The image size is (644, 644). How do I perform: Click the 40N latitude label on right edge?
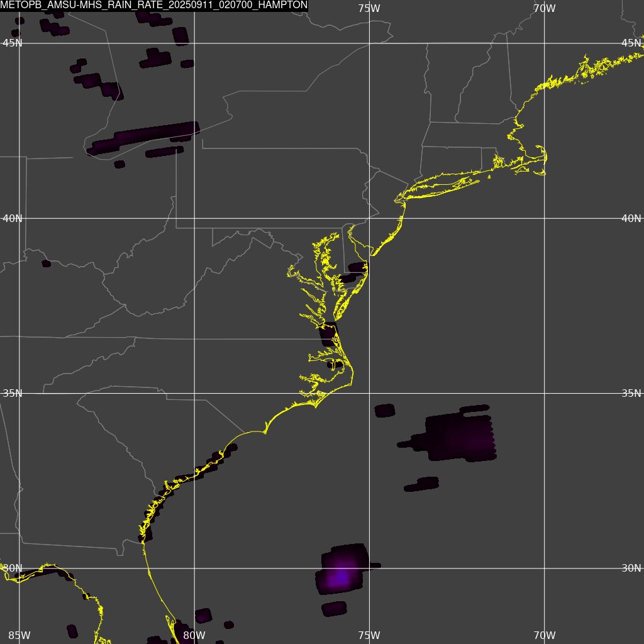pos(631,218)
